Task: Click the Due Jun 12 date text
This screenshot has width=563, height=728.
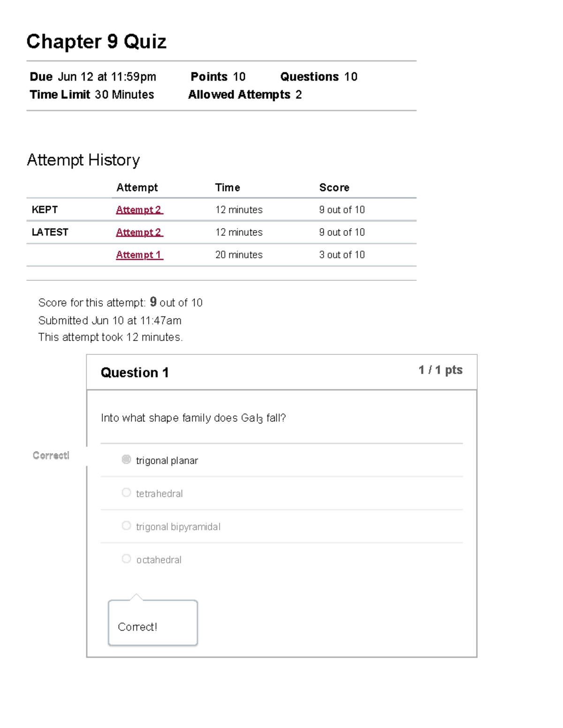Action: click(92, 76)
